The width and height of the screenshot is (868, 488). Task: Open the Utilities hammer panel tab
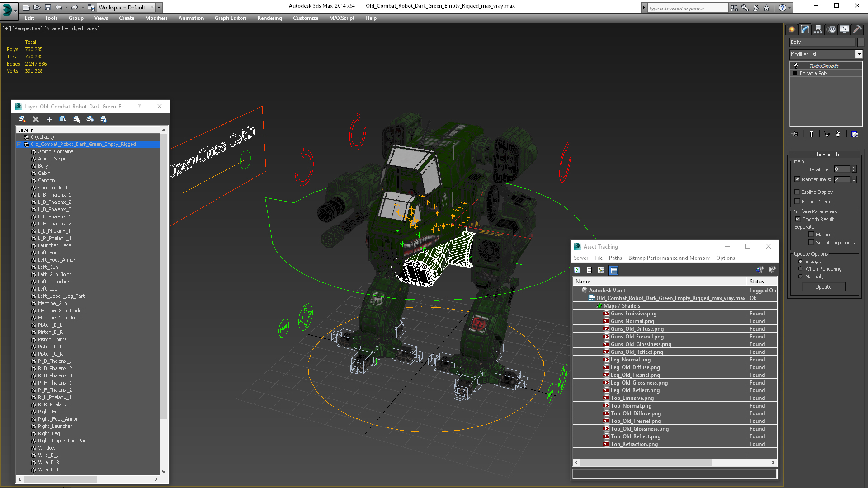tap(857, 29)
